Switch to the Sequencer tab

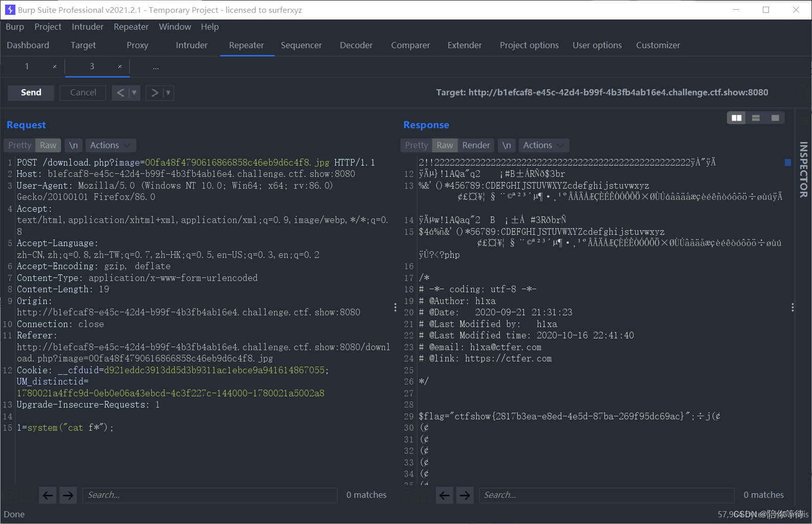click(x=301, y=45)
